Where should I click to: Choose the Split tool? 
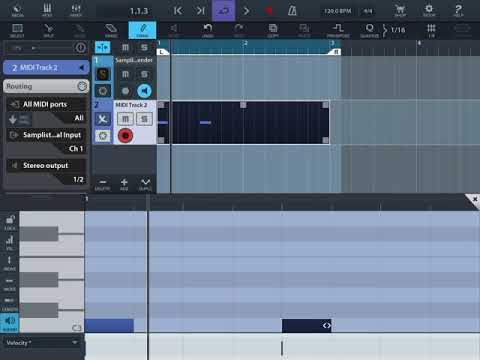pos(49,30)
